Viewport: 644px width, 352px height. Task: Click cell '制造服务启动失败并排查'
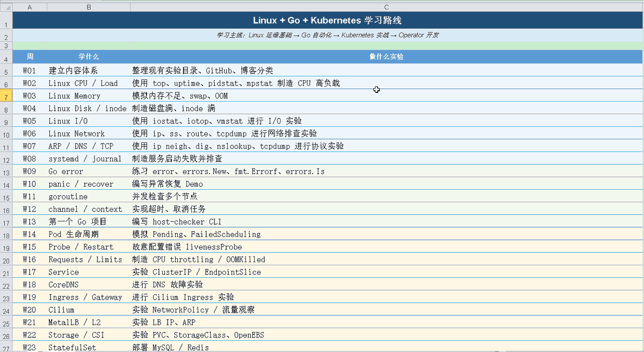click(386, 159)
